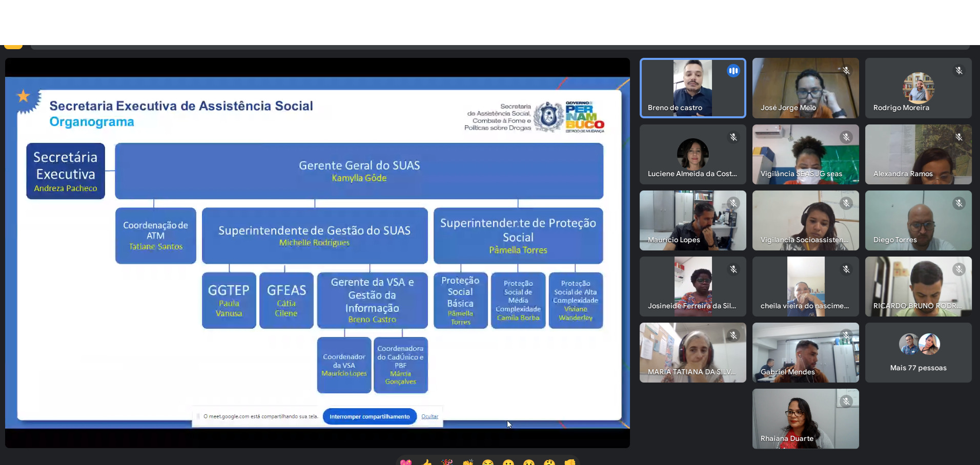Send the thumbs down emoji reaction
Screen dimensions: 980x465
[x=570, y=462]
